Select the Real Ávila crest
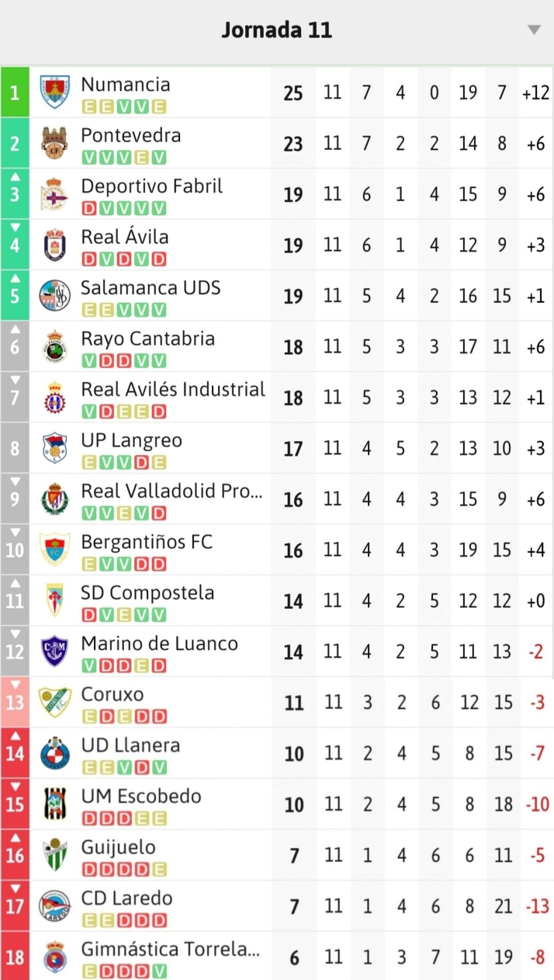Screen dimensions: 554x980 [54, 245]
